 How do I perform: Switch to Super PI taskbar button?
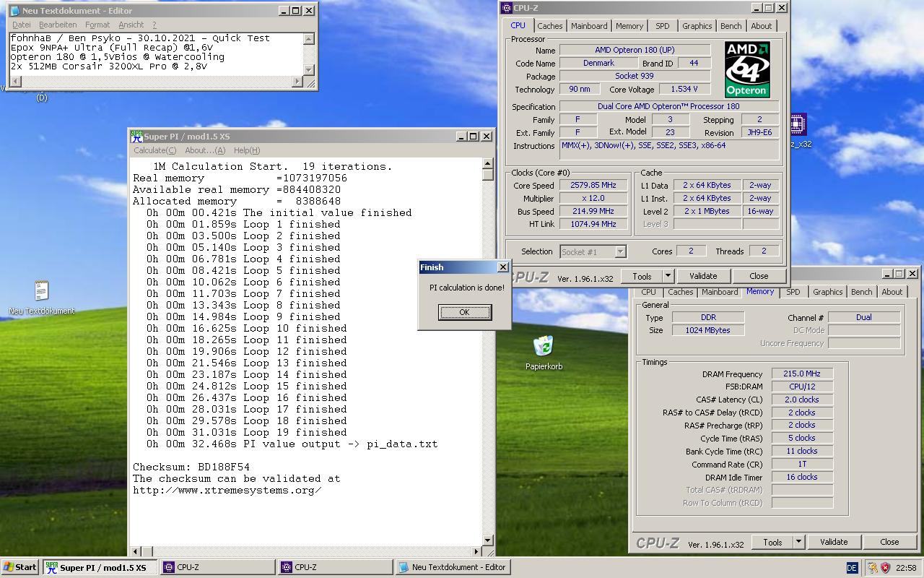[100, 567]
